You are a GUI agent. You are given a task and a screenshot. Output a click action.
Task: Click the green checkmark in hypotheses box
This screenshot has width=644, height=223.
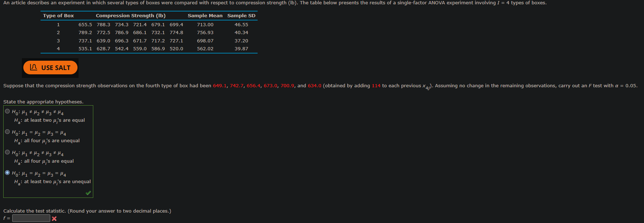pos(88,193)
